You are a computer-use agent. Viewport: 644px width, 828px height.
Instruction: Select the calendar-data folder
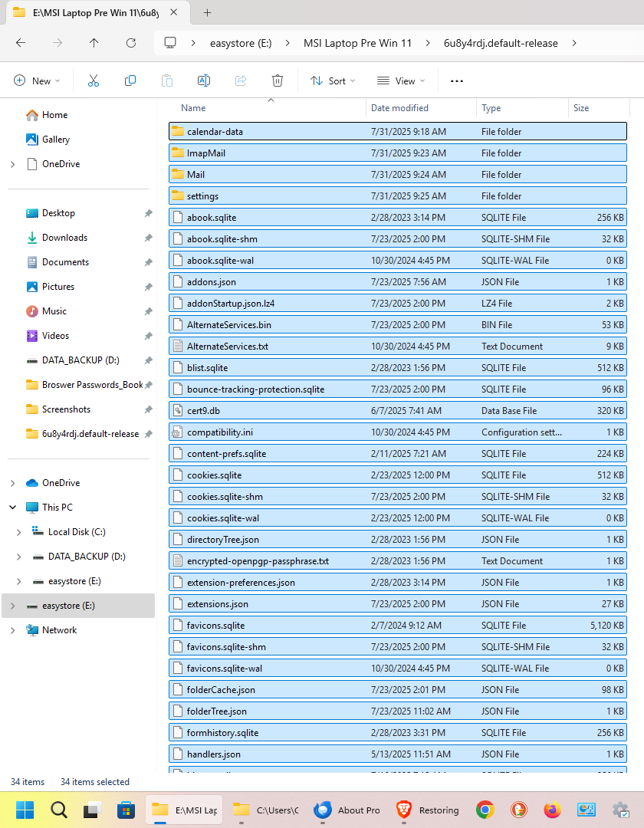pos(397,132)
